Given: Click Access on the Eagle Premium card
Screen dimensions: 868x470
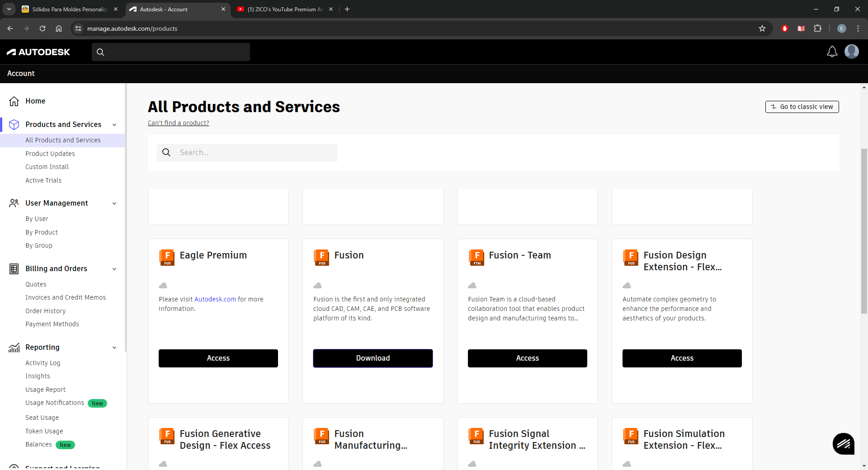Looking at the screenshot, I should 218,358.
